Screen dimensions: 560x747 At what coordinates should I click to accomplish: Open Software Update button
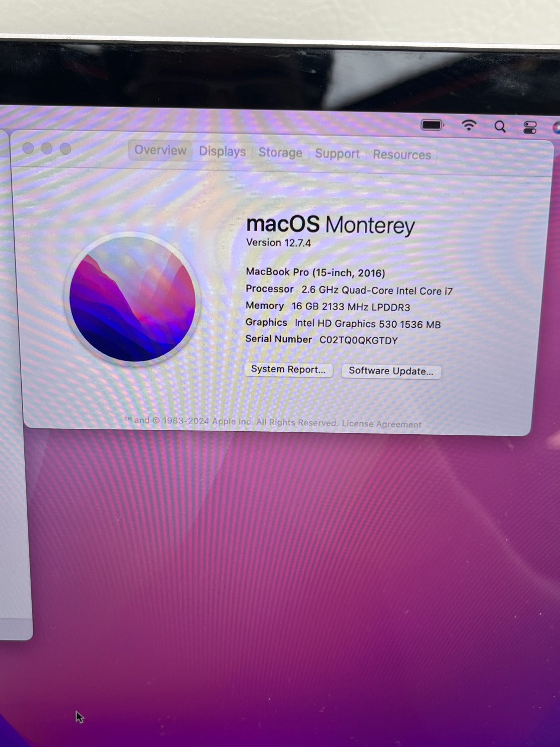[391, 371]
